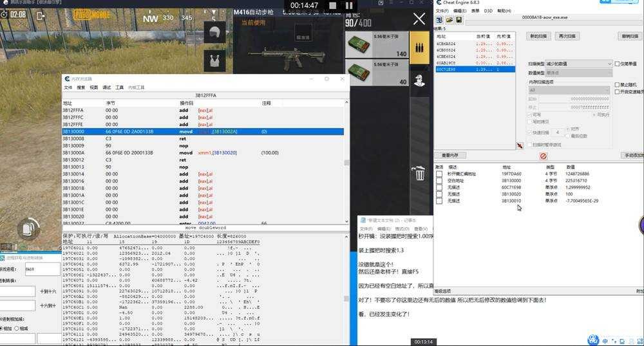Click the fast scan alignment value field

click(557, 132)
